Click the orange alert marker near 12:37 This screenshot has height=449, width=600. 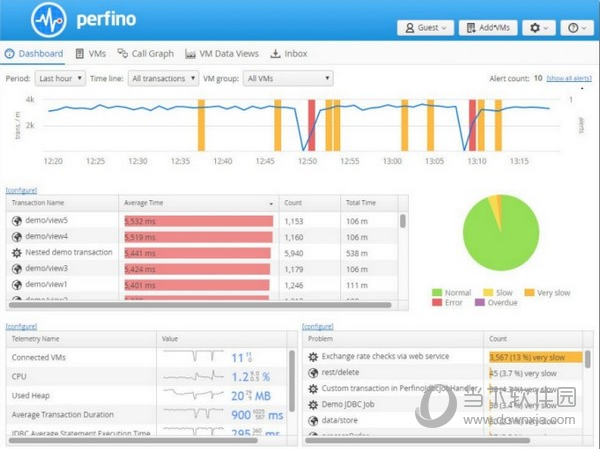(x=201, y=125)
